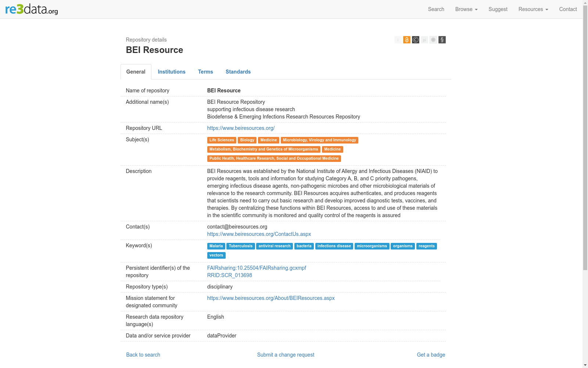Open the Standards tab
Viewport: 588px width, 368px height.
coord(238,72)
